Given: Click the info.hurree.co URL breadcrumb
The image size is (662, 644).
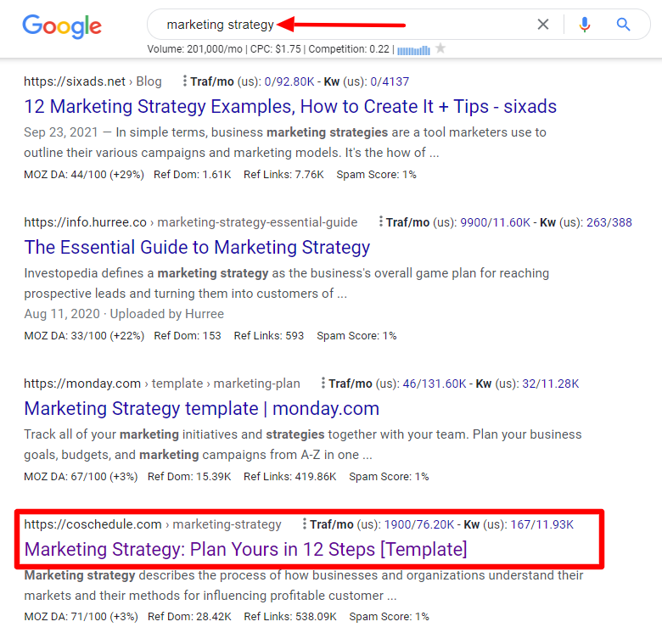Looking at the screenshot, I should [x=191, y=222].
